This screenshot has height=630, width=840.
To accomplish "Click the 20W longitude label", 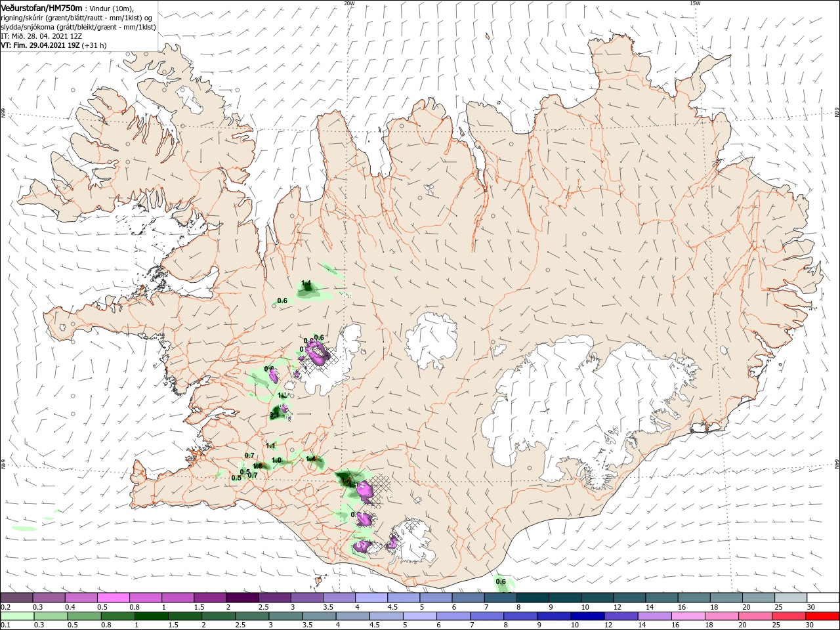I will [x=349, y=3].
